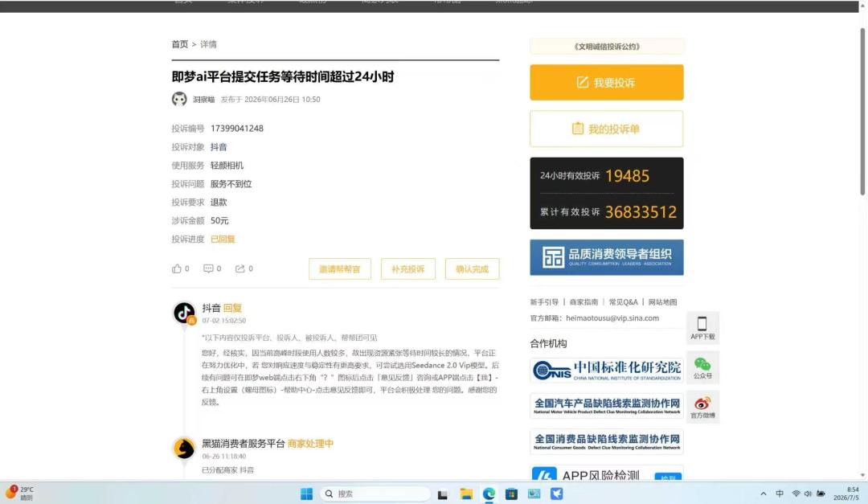Image resolution: width=868 pixels, height=504 pixels.
Task: Show hidden tray icons chevron
Action: (x=764, y=494)
